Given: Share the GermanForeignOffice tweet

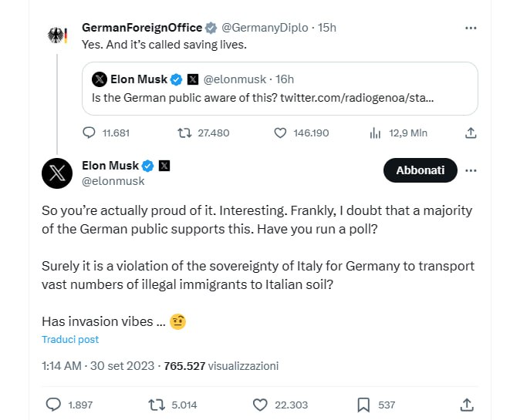Looking at the screenshot, I should pyautogui.click(x=471, y=133).
